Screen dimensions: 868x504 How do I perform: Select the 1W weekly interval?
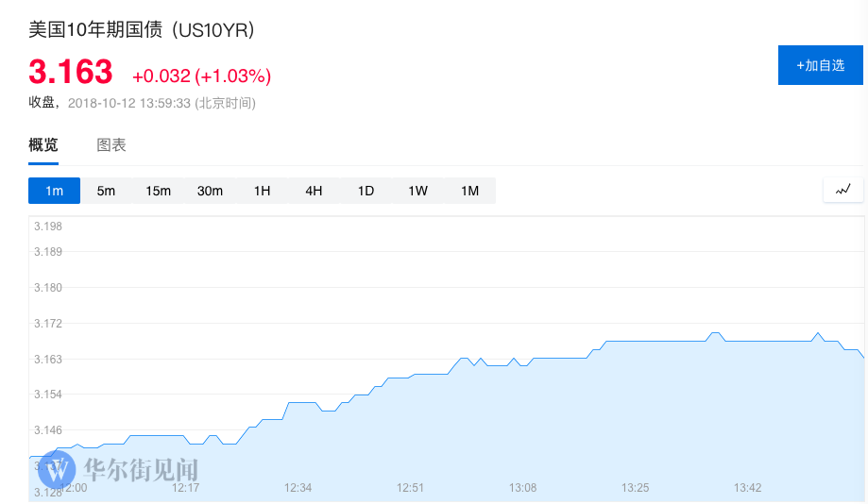pyautogui.click(x=417, y=191)
